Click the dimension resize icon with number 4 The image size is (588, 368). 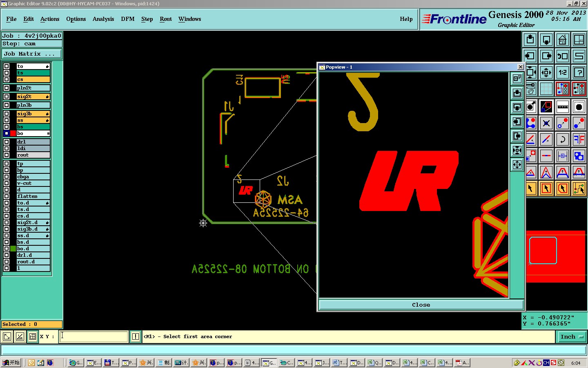563,156
